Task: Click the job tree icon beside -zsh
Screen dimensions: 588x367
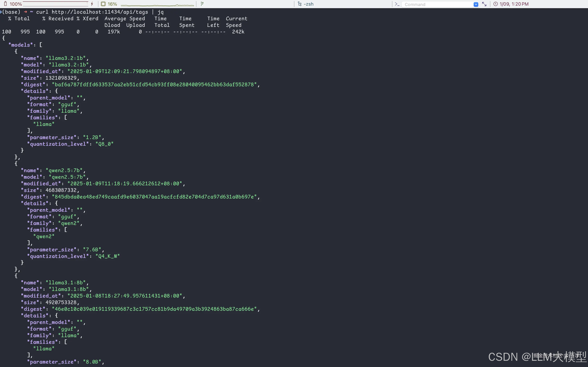Action: tap(300, 4)
